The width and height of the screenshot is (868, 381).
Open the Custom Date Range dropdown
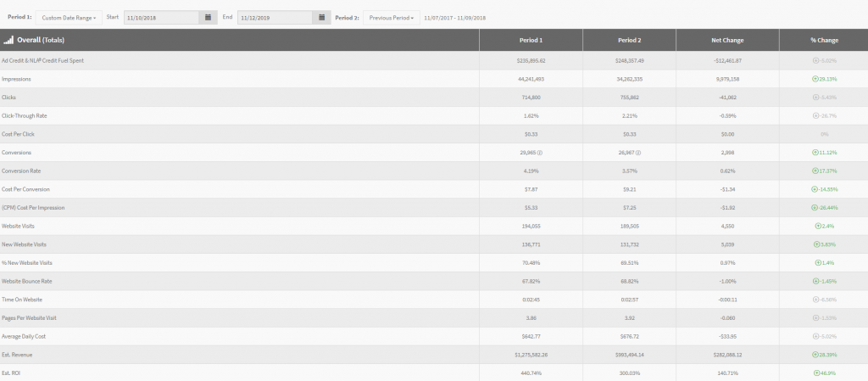pyautogui.click(x=69, y=18)
